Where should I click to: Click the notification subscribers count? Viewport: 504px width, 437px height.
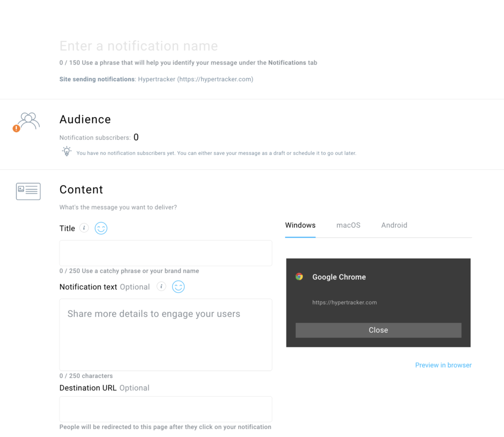[136, 137]
